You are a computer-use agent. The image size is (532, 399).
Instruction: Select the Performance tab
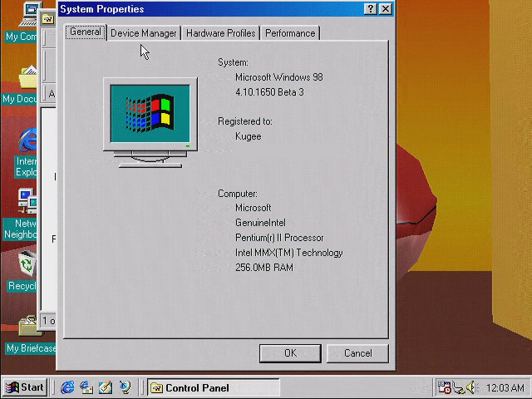290,33
